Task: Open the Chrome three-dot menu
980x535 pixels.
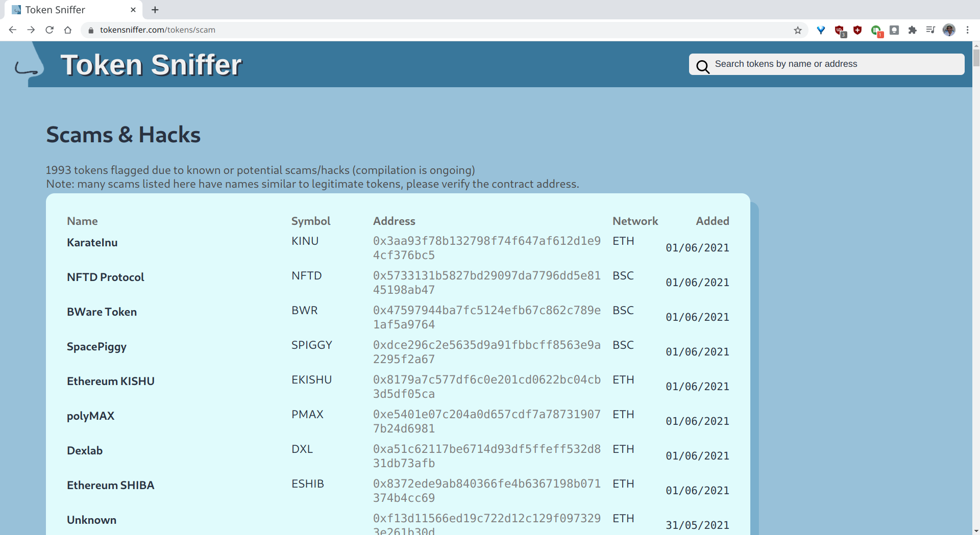Action: click(967, 30)
